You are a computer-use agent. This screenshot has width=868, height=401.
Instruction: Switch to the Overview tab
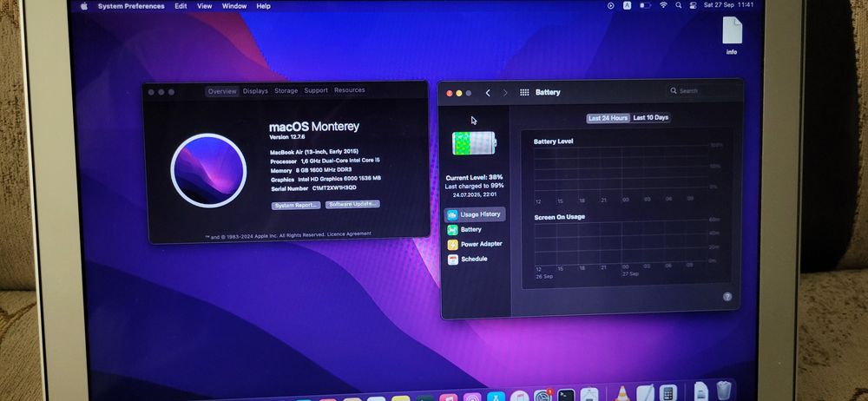click(222, 91)
